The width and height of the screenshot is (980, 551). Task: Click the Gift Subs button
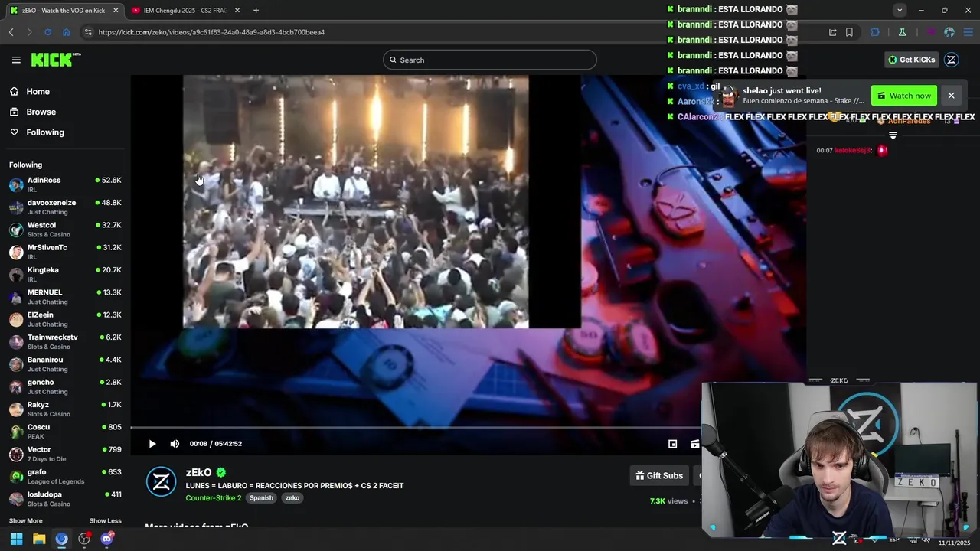(659, 476)
